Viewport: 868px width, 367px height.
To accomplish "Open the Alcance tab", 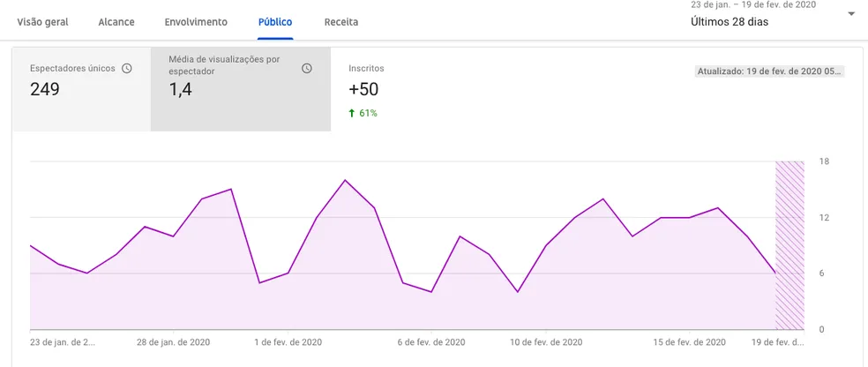I will pyautogui.click(x=116, y=22).
